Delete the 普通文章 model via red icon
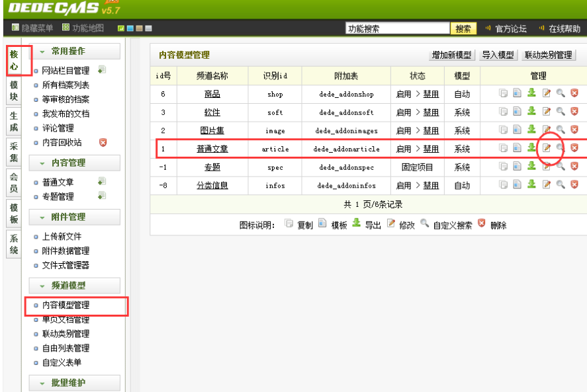Screen dimensions: 587x392 click(574, 148)
